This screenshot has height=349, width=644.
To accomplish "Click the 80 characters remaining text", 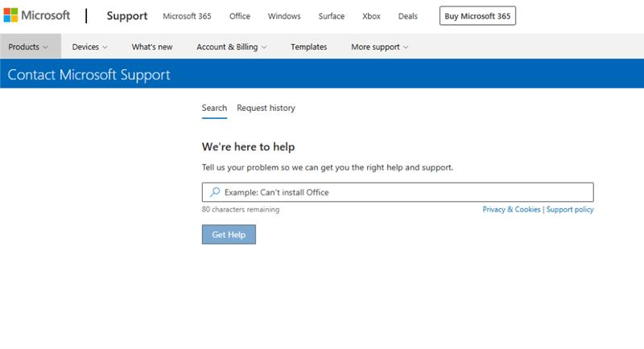I will point(240,210).
